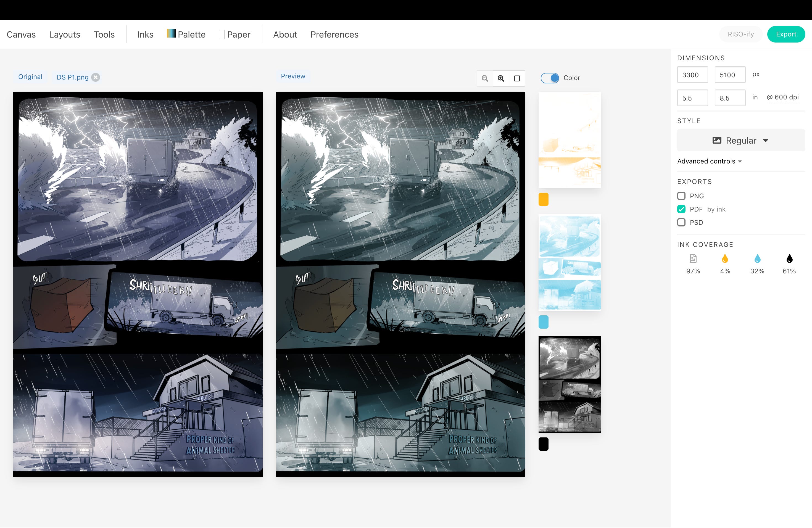Click the paper coverage icon at 97%
This screenshot has width=812, height=528.
pyautogui.click(x=693, y=259)
